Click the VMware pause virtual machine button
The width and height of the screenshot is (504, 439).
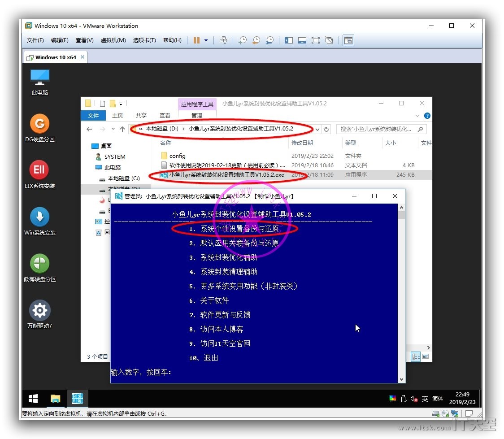pyautogui.click(x=196, y=40)
